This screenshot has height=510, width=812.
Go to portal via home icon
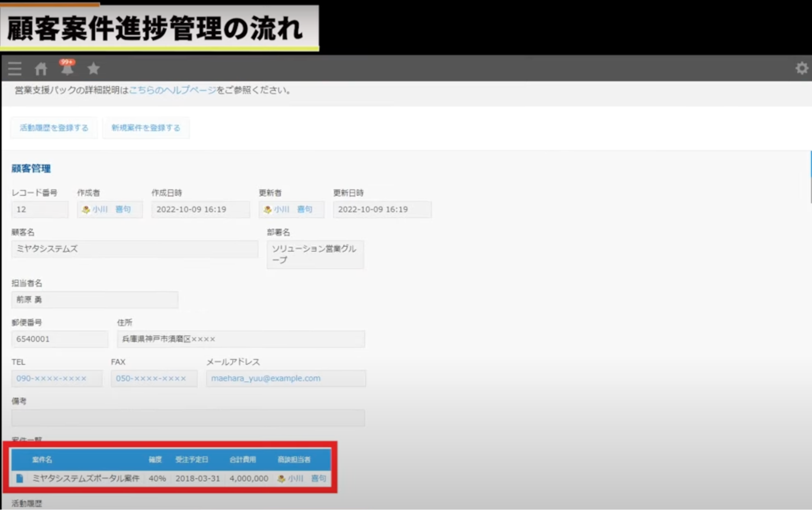coord(41,69)
